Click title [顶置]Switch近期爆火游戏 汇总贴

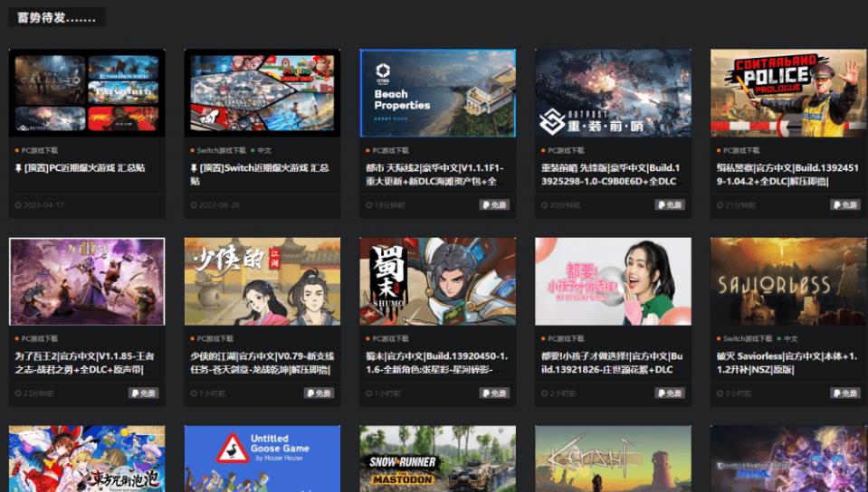(260, 175)
